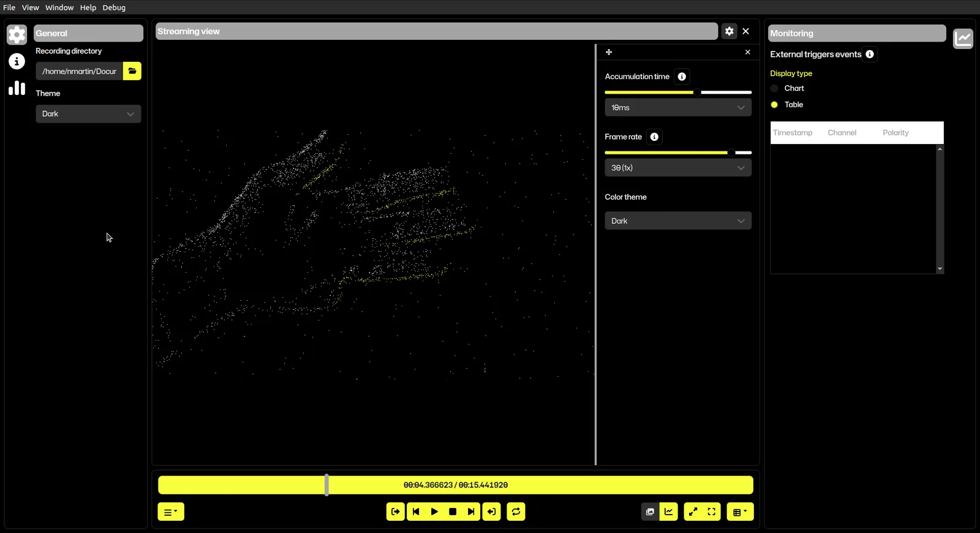Open the Theme dropdown showing Dark
The image size is (980, 533).
(88, 114)
